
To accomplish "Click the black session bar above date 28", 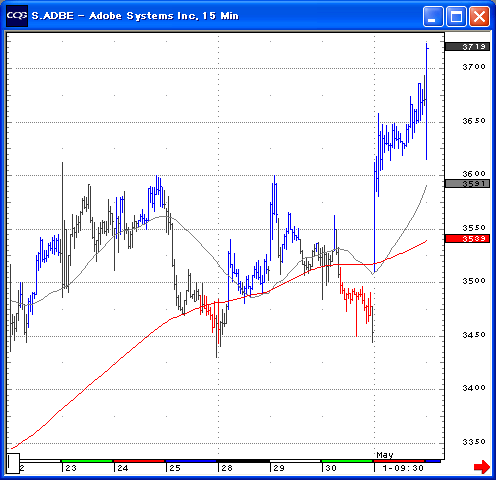I will click(243, 461).
